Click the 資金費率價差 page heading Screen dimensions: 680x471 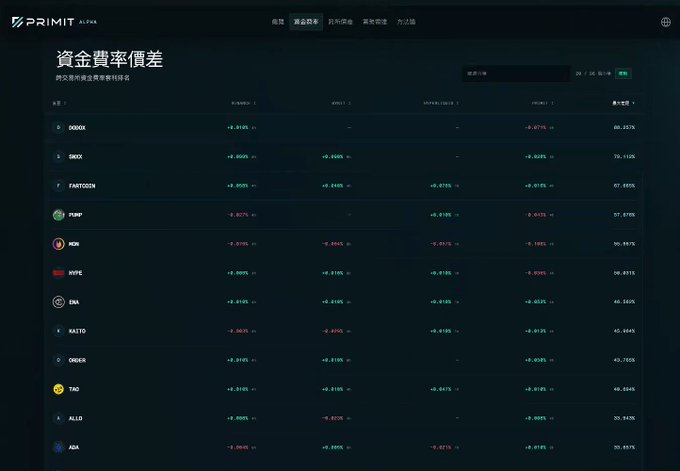[x=110, y=59]
